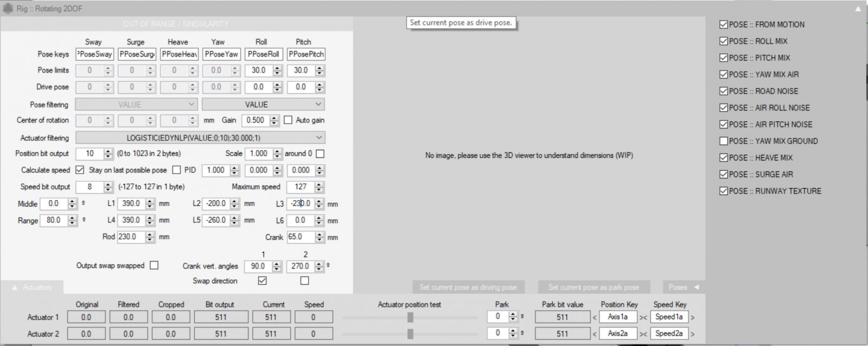The width and height of the screenshot is (868, 346).
Task: Open Actuator filtering LOGISTIC dropdown
Action: pyautogui.click(x=200, y=138)
